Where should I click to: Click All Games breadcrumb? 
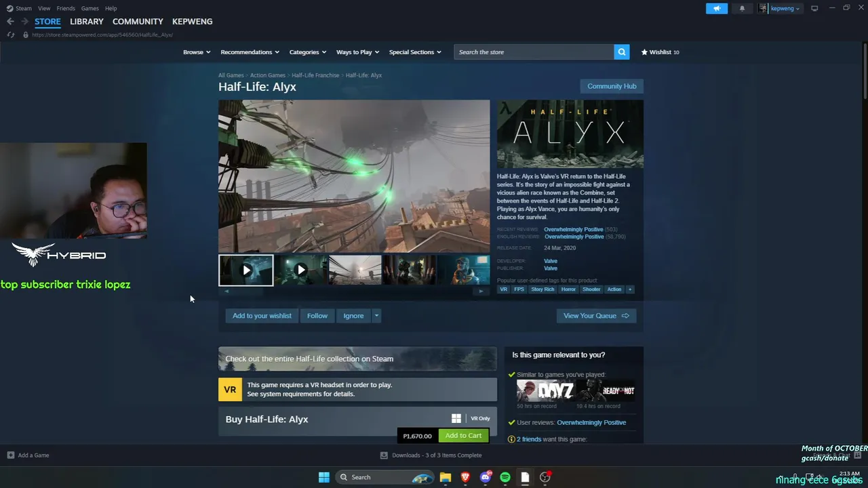(231, 75)
